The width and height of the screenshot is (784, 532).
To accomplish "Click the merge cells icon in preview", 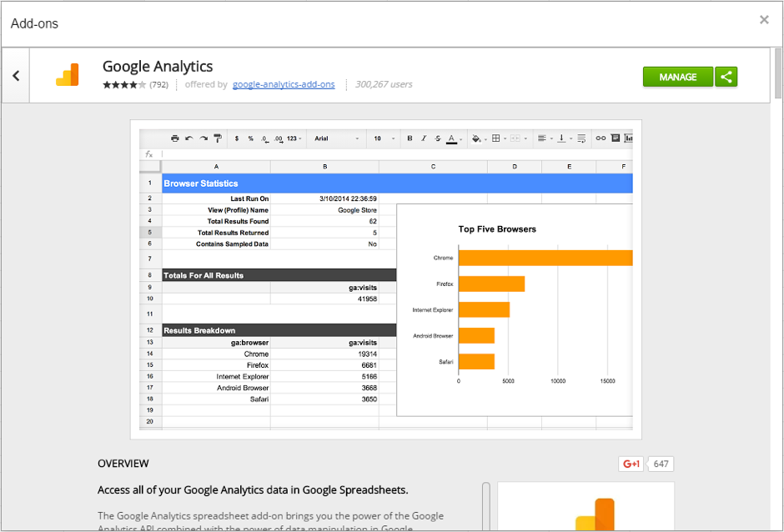I will pyautogui.click(x=515, y=138).
